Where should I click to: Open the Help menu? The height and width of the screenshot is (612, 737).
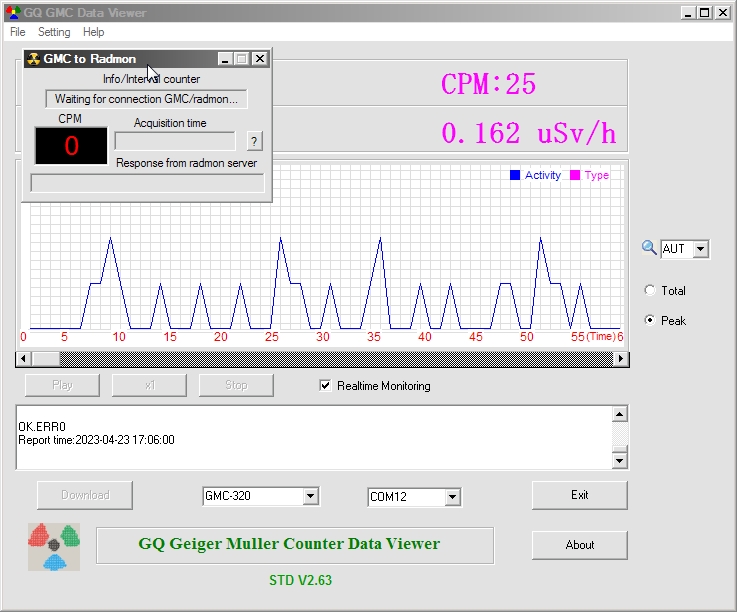click(94, 32)
